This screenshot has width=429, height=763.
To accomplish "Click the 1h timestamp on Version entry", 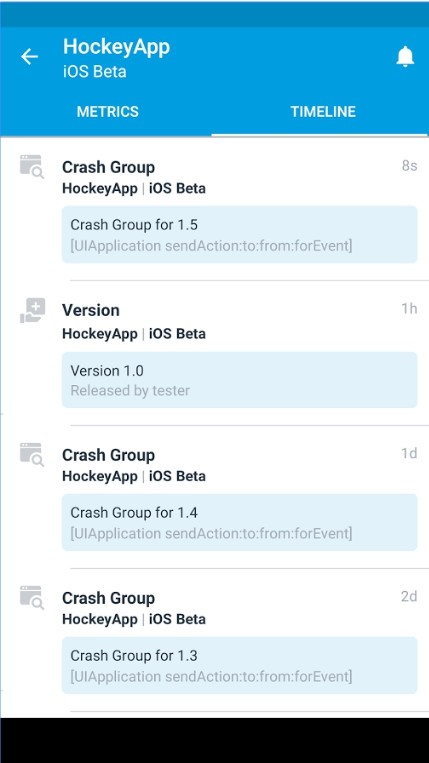I will tap(409, 309).
